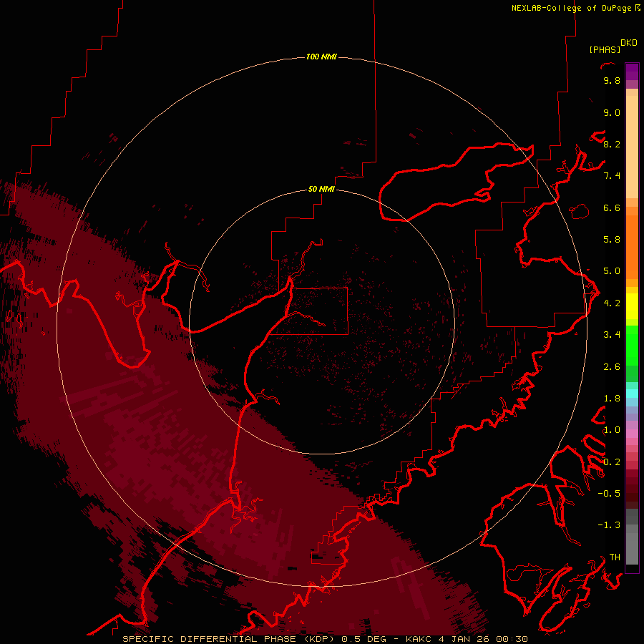Click the 8.2 scale value
Image resolution: width=644 pixels, height=644 pixels.
(x=612, y=145)
